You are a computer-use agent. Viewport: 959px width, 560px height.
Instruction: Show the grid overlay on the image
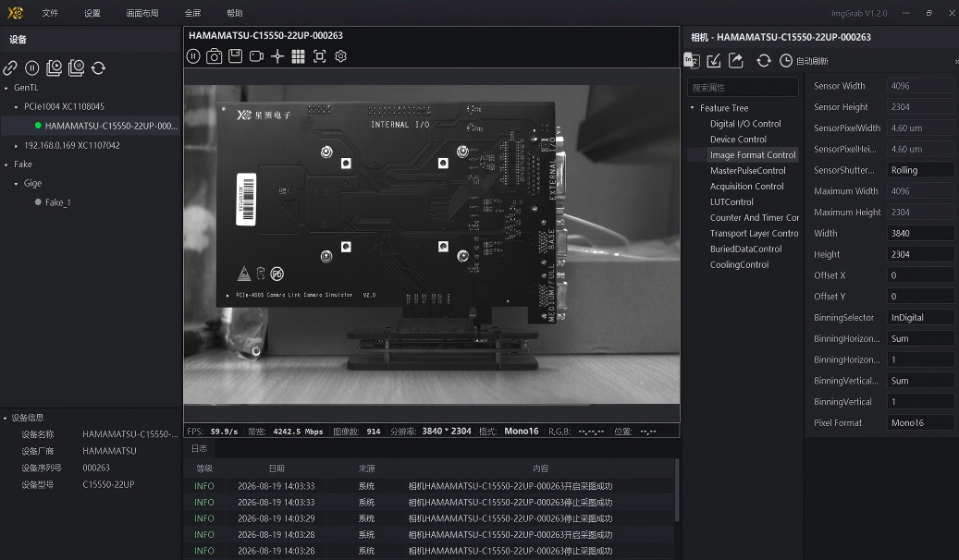[x=298, y=56]
